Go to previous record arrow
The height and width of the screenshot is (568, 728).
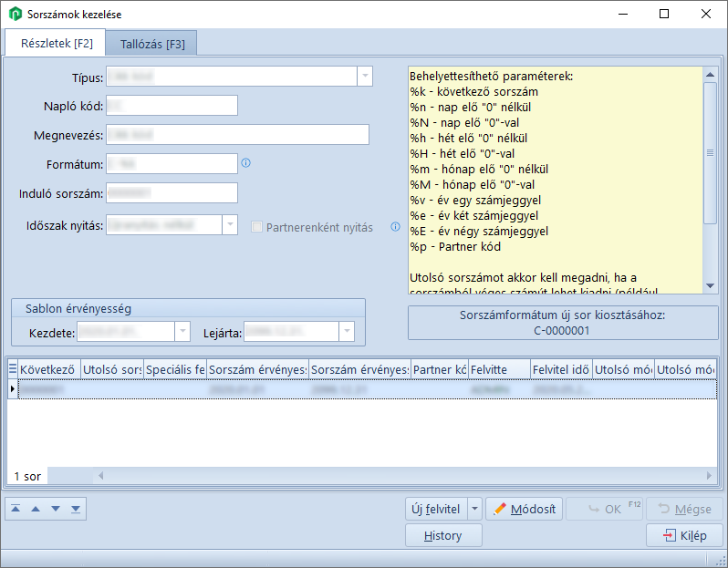click(x=36, y=509)
